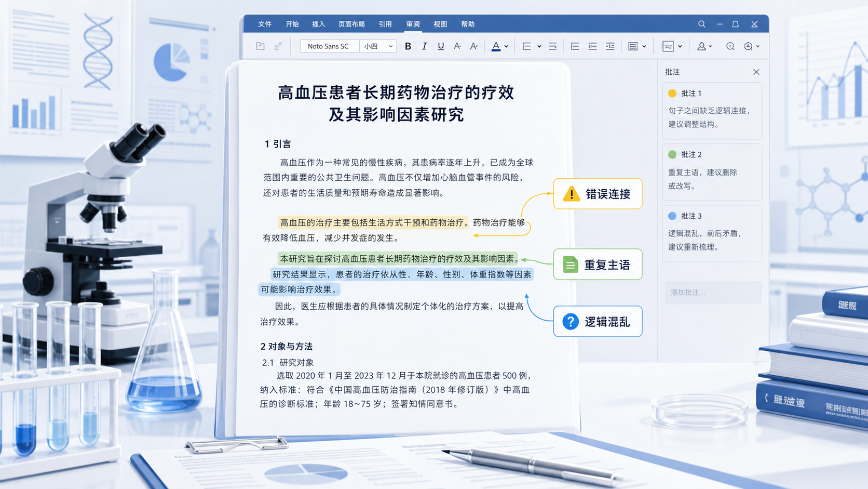Image resolution: width=868 pixels, height=489 pixels.
Task: Open the border style dropdown arrow
Action: click(x=680, y=47)
